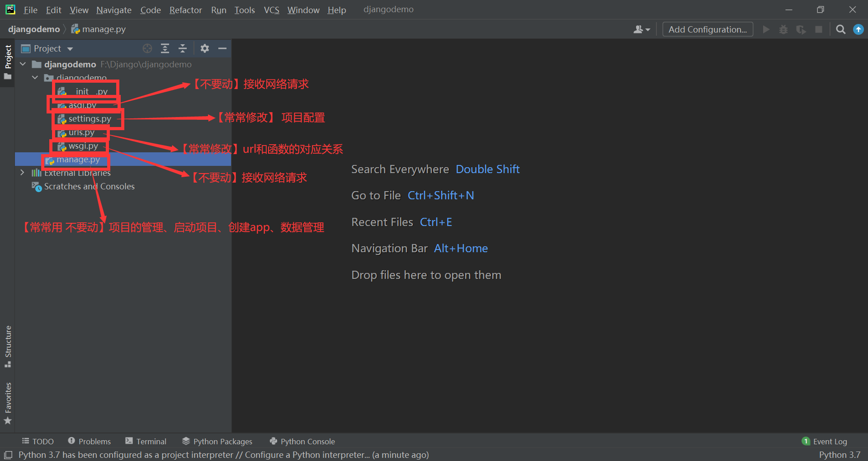Viewport: 868px width, 461px height.
Task: Open the Refactor menu
Action: (186, 10)
